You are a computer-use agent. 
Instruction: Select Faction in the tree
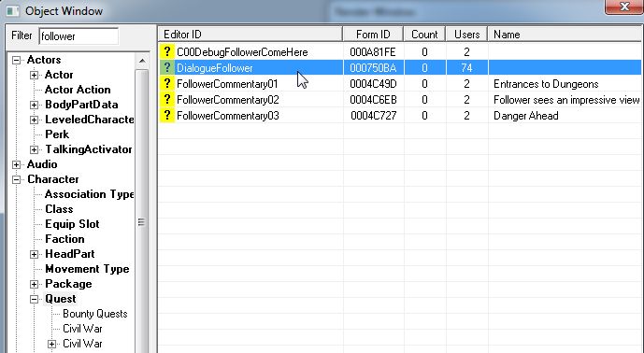click(x=64, y=239)
